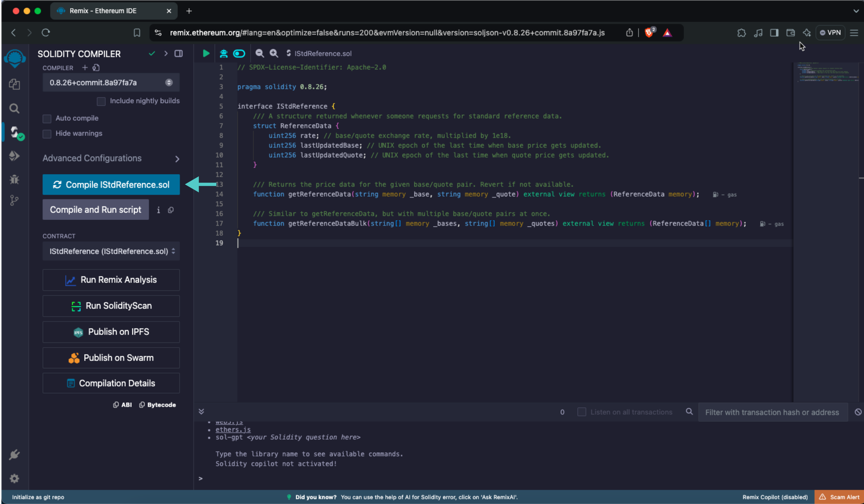Open Compilation Details
The width and height of the screenshot is (864, 504).
[x=111, y=383]
